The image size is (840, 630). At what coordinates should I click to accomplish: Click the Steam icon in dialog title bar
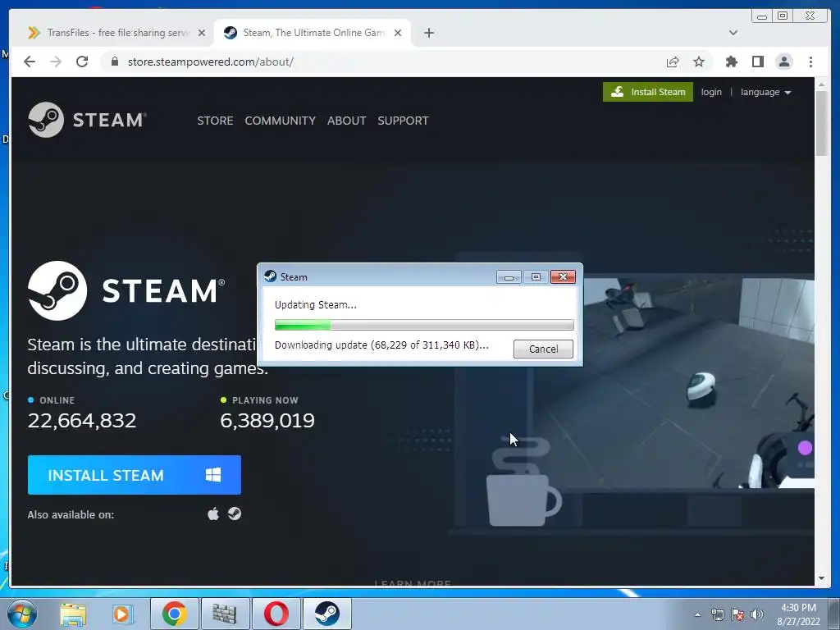coord(270,276)
